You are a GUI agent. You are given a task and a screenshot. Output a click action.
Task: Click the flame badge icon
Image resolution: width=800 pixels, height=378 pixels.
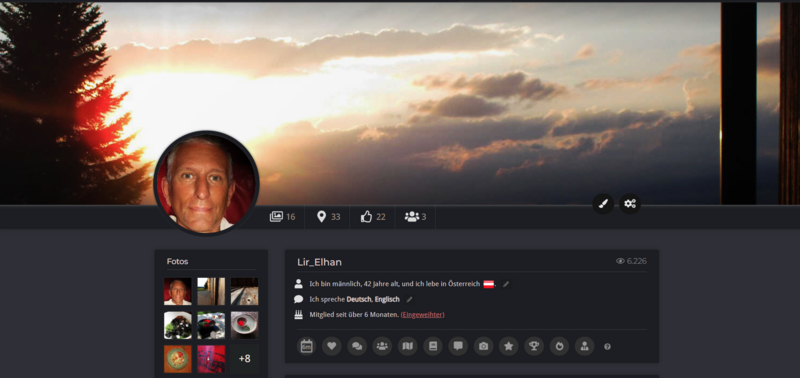click(559, 346)
